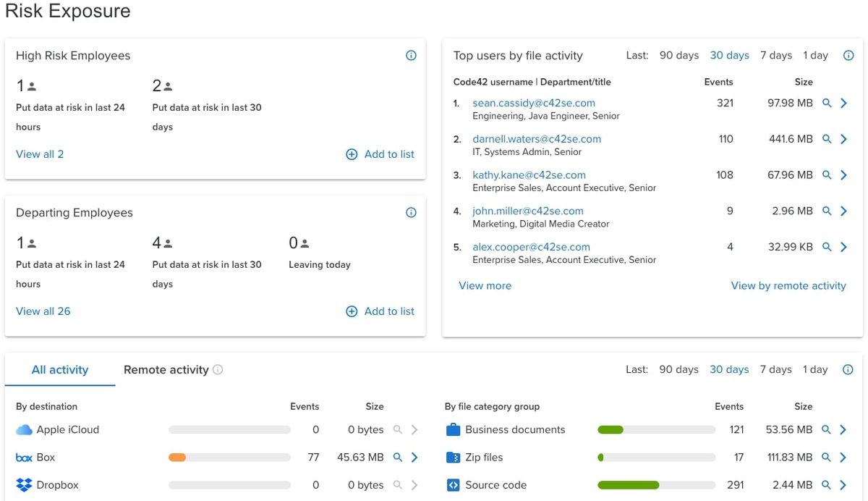The image size is (868, 501).
Task: Click View by remote activity link
Action: point(788,286)
